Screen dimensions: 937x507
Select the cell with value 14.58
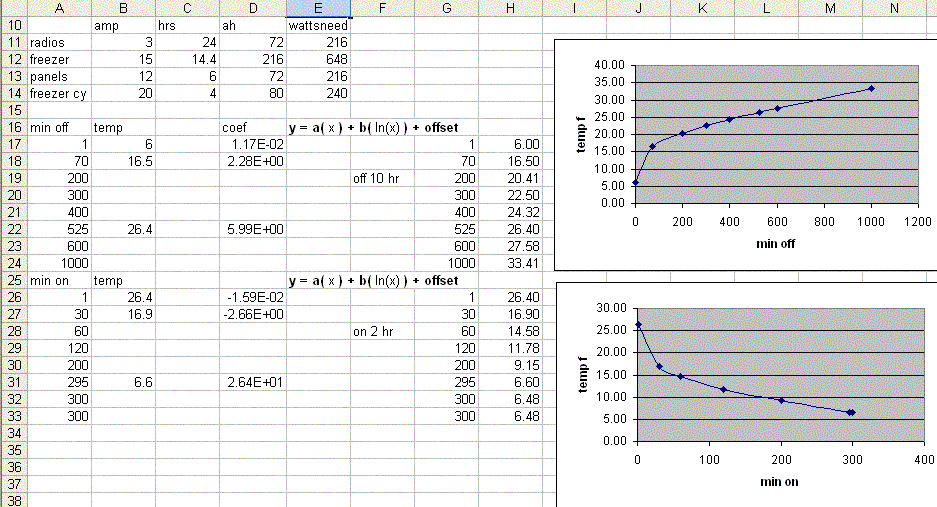[x=510, y=331]
